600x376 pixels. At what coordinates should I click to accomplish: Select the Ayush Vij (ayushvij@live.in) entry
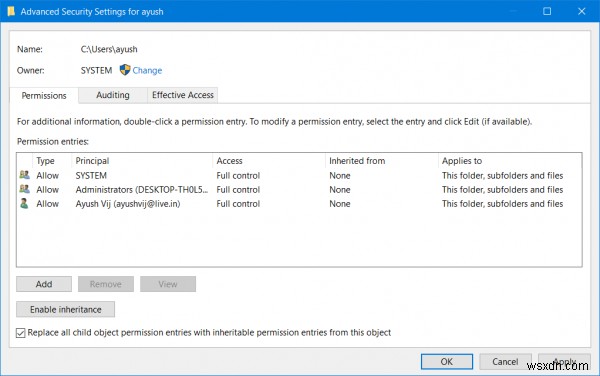tap(128, 204)
